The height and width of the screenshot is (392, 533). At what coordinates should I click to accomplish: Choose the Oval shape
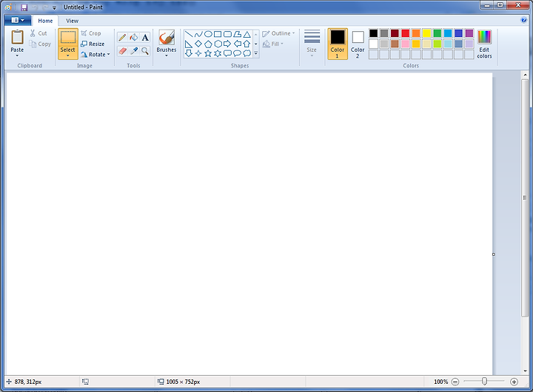tap(208, 34)
